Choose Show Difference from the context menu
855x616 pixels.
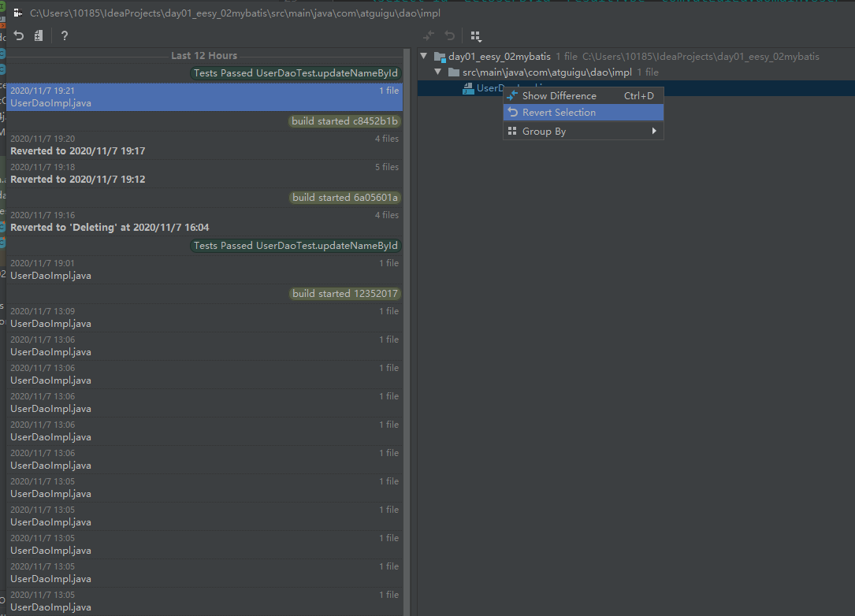(559, 96)
